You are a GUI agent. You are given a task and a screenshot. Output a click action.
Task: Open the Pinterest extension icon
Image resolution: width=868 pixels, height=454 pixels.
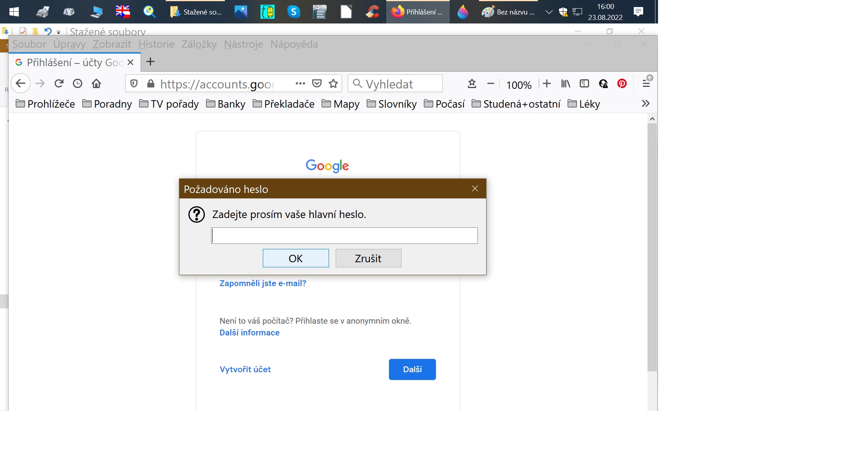click(622, 83)
